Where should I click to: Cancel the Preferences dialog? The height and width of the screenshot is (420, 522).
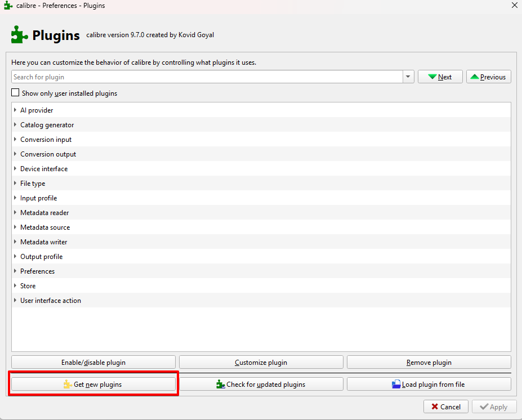pyautogui.click(x=446, y=406)
